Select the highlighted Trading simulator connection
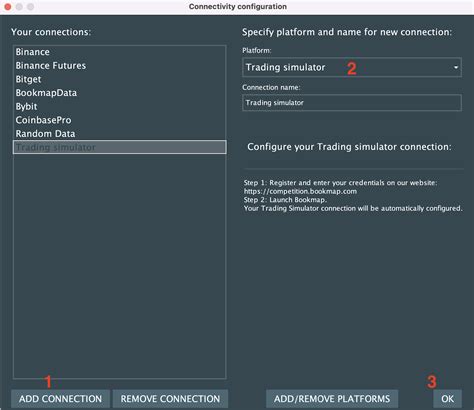 [119, 147]
